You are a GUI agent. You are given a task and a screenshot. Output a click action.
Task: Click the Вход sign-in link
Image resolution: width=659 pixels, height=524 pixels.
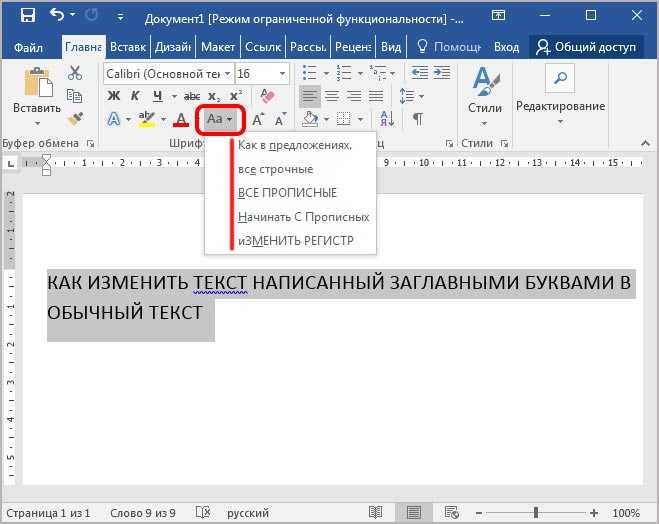[506, 47]
